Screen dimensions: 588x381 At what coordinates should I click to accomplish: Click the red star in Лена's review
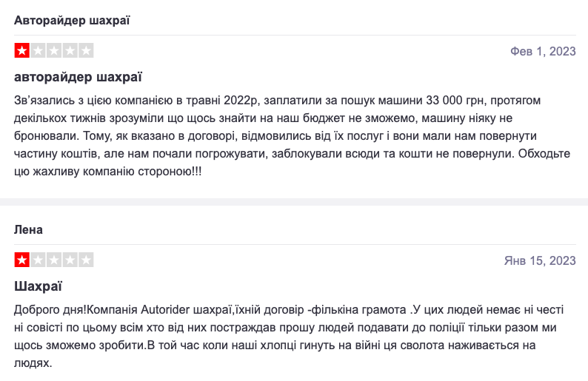[21, 260]
